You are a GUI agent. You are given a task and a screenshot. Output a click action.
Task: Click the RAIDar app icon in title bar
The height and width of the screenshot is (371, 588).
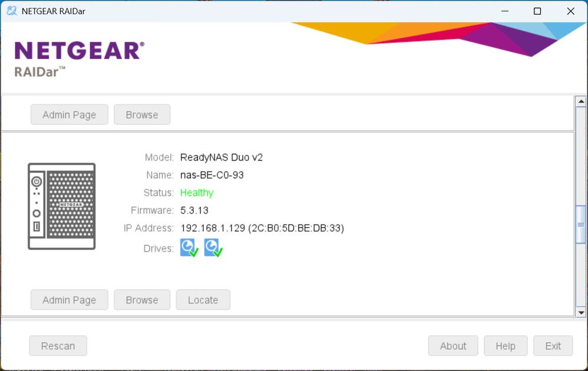point(12,11)
